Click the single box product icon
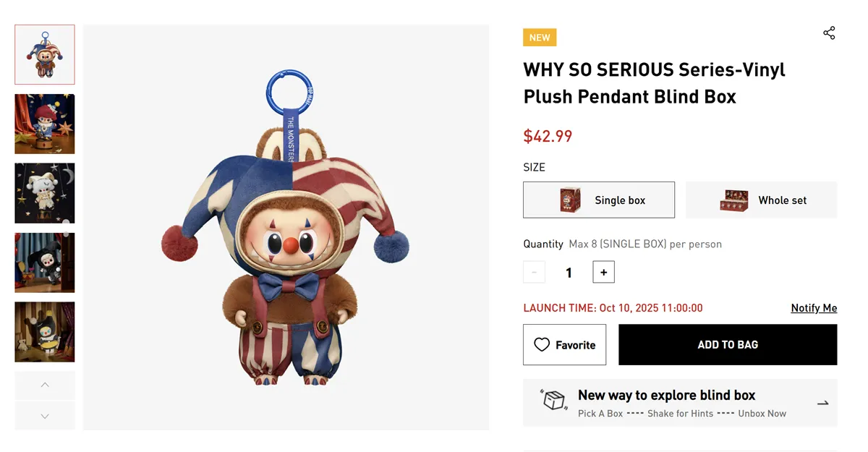Image resolution: width=868 pixels, height=452 pixels. click(x=571, y=200)
